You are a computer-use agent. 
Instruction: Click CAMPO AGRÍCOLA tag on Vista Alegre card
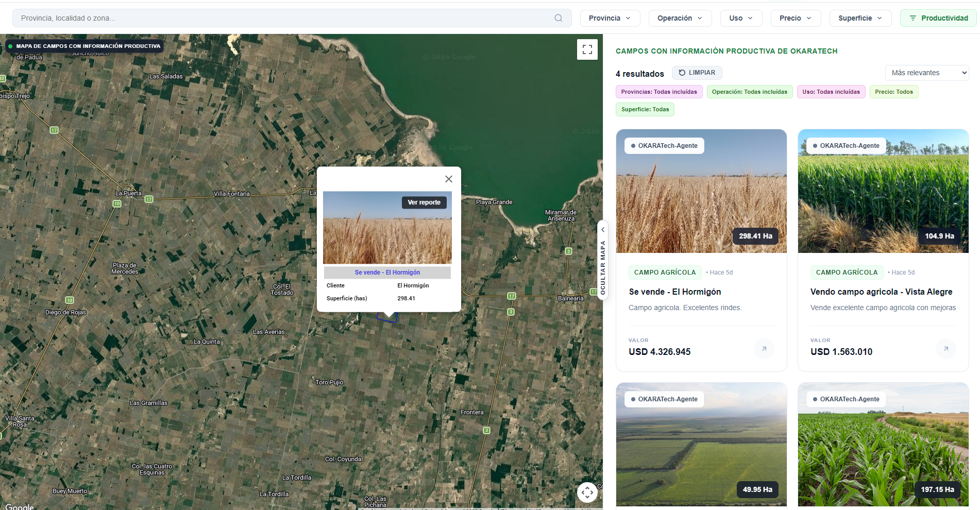click(847, 273)
